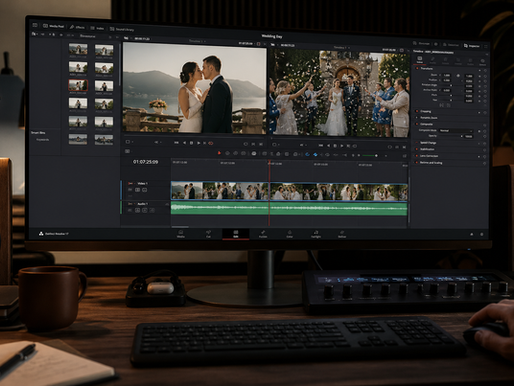Toggle the blue Snapping magnet icon
Image resolution: width=514 pixels, height=386 pixels.
307,154
